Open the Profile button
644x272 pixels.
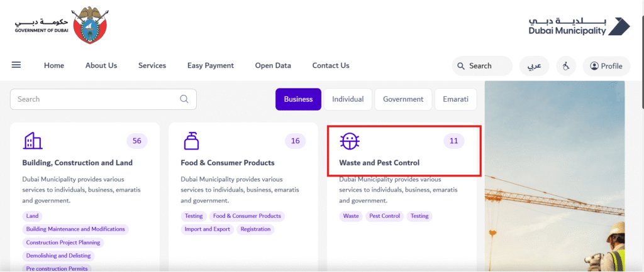coord(602,66)
